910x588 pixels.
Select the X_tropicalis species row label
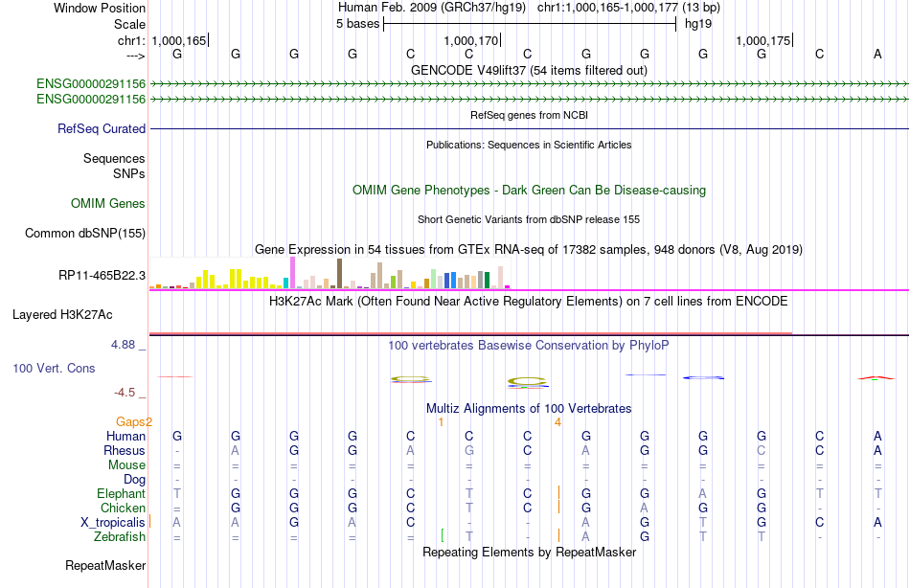tap(113, 523)
